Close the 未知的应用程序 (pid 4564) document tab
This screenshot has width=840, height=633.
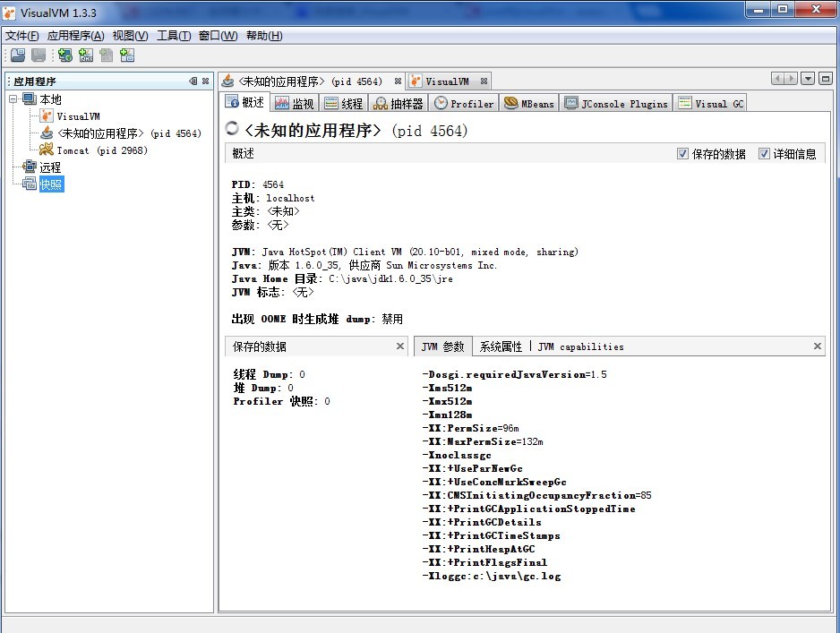pyautogui.click(x=398, y=81)
